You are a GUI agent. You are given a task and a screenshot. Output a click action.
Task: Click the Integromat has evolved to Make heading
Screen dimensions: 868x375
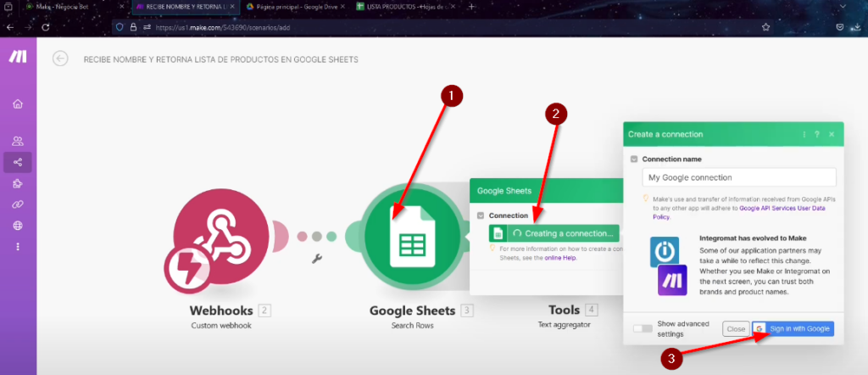(x=753, y=238)
